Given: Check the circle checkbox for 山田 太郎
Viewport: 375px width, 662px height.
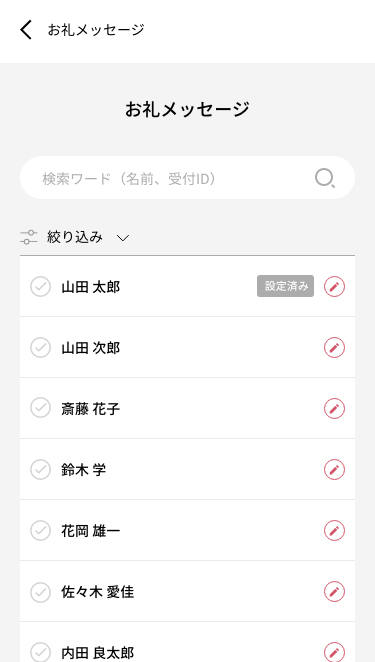Looking at the screenshot, I should click(x=41, y=287).
